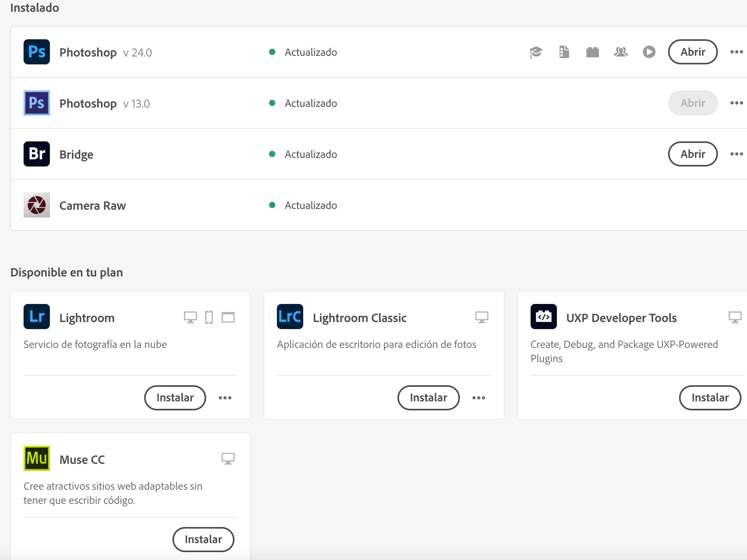747x560 pixels.
Task: Open more options for the Lightroom card
Action: [x=225, y=398]
